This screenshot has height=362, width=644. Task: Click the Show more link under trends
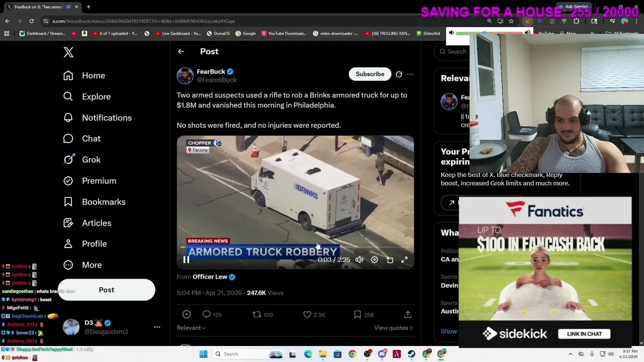pyautogui.click(x=449, y=331)
